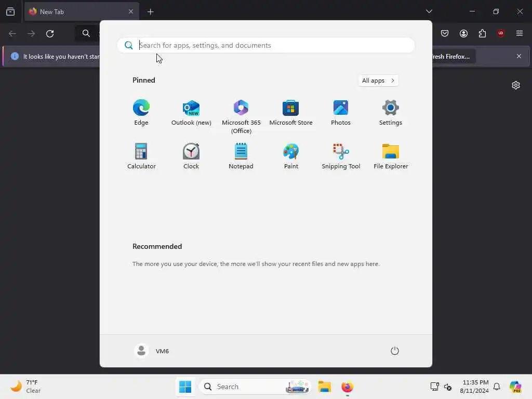
Task: Open the Firefox hamburger application menu
Action: tap(520, 33)
